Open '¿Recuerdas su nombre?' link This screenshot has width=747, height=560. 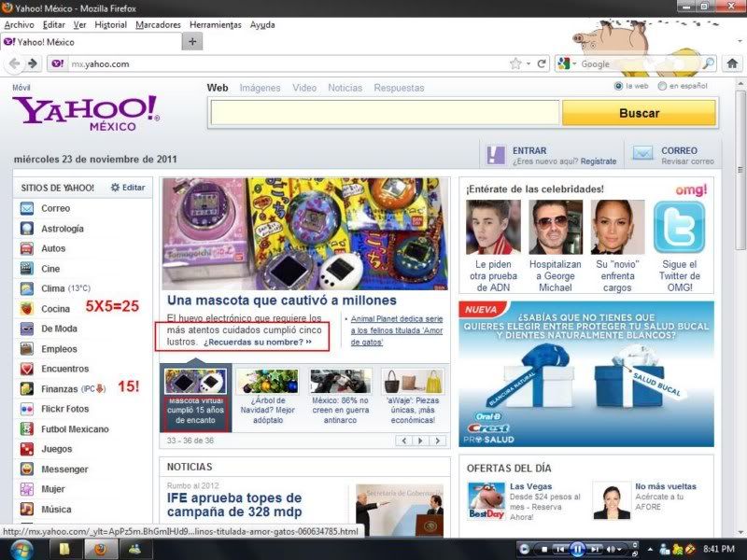point(258,342)
